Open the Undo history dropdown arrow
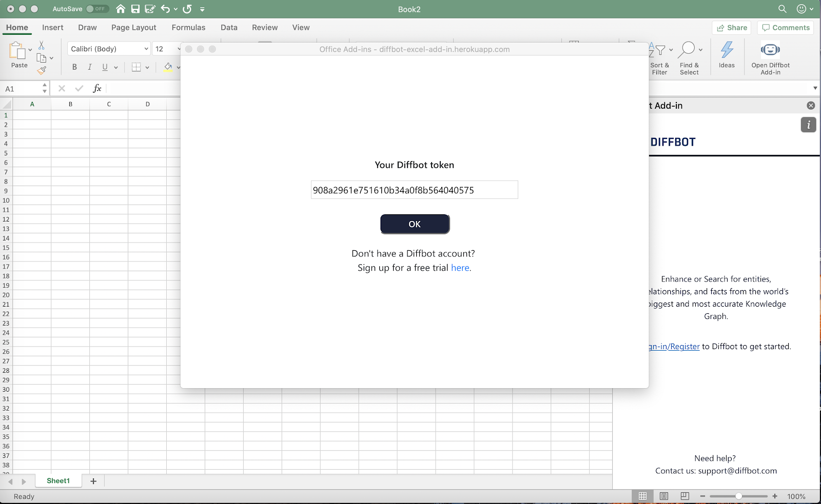Screen dimensions: 821x504 [x=175, y=9]
